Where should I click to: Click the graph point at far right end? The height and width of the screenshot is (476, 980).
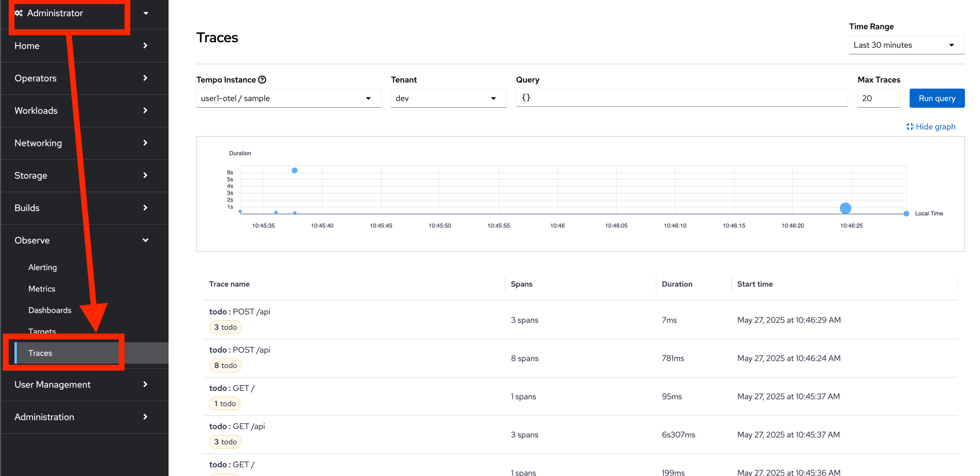point(906,214)
